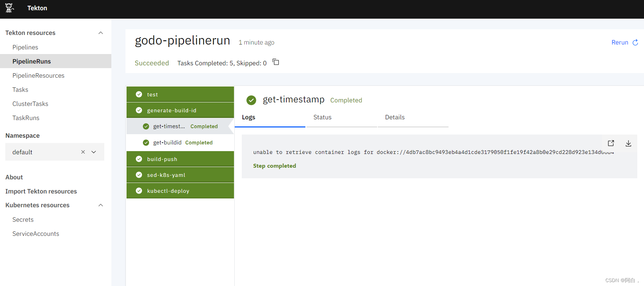Click checkmark icon beside sed-k8s-yaml task
Image resolution: width=644 pixels, height=286 pixels.
coord(139,175)
